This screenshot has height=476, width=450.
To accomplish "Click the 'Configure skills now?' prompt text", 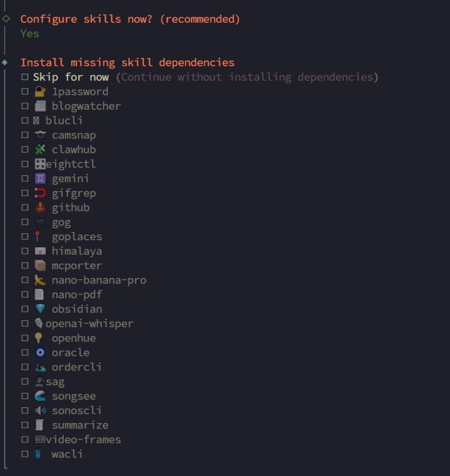I will 130,19.
